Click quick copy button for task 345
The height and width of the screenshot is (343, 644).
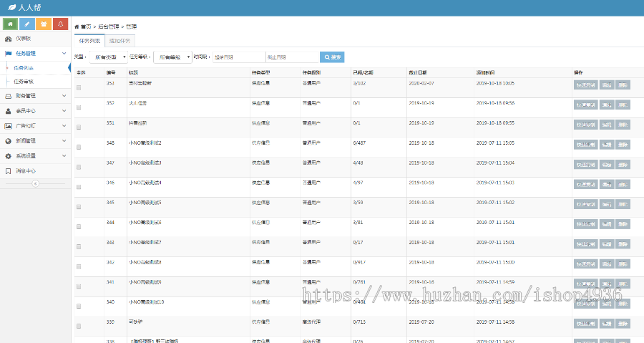pos(585,204)
